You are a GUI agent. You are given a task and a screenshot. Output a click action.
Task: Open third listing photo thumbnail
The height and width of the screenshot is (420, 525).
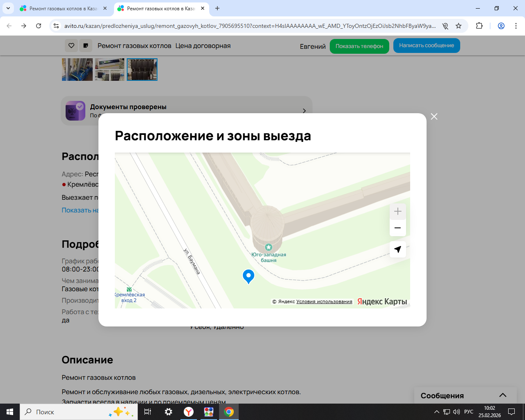click(142, 69)
